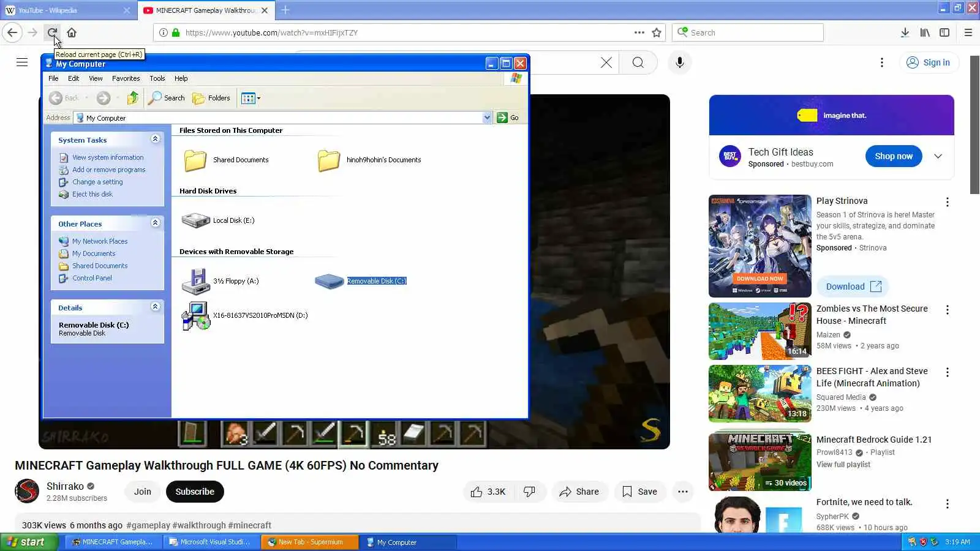The width and height of the screenshot is (980, 551).
Task: Search YouTube with your voice
Action: pyautogui.click(x=679, y=62)
